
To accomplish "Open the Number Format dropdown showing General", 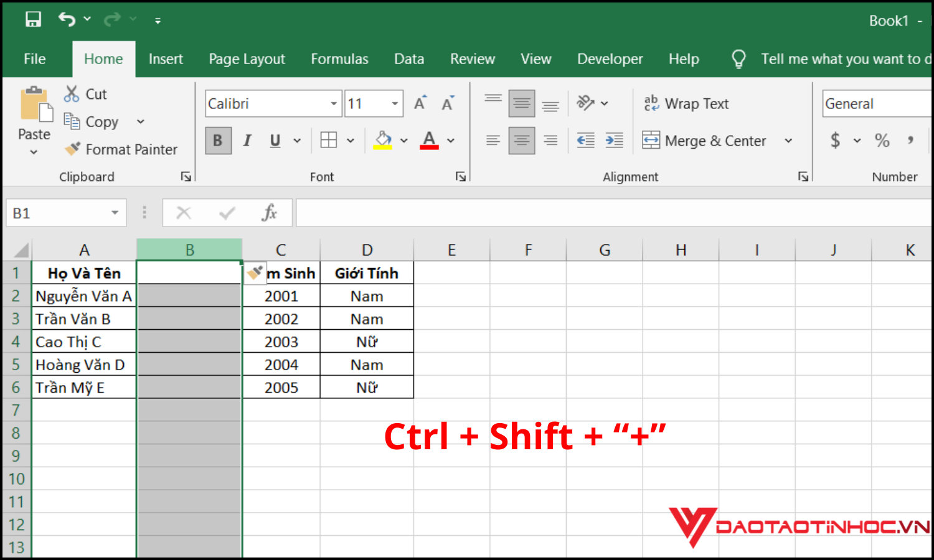I will pos(876,103).
